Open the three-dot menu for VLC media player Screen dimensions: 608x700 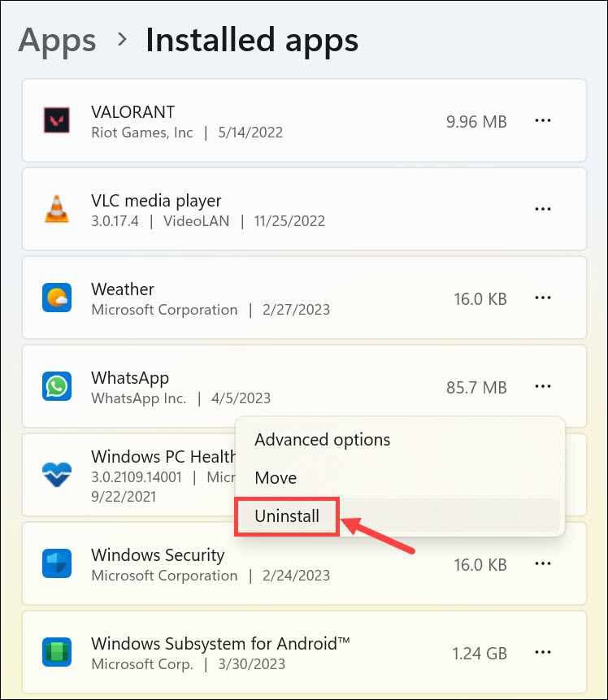click(x=543, y=209)
